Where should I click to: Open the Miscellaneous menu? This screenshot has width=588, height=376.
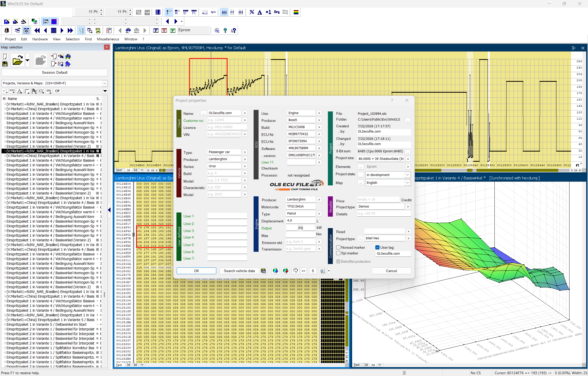(x=108, y=39)
